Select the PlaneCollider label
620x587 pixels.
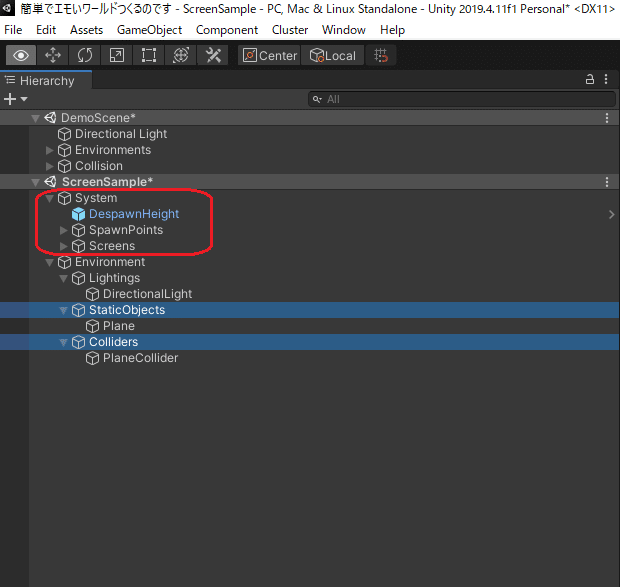[x=140, y=358]
